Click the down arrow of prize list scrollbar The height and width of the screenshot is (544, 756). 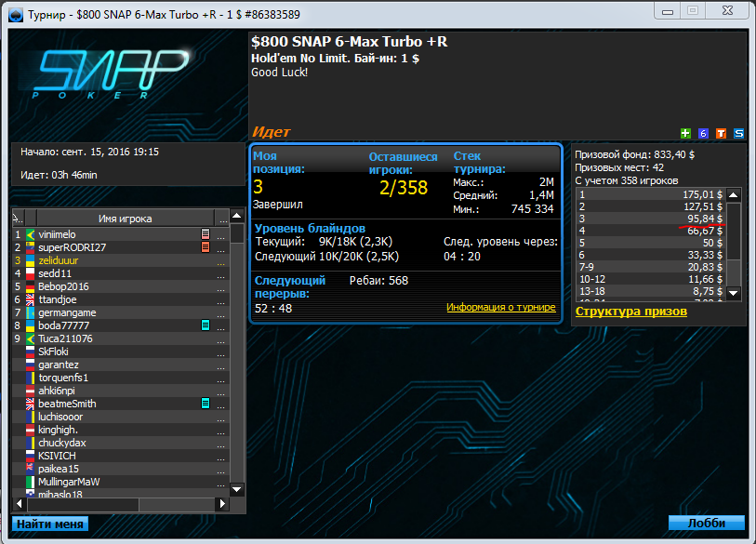click(x=734, y=293)
